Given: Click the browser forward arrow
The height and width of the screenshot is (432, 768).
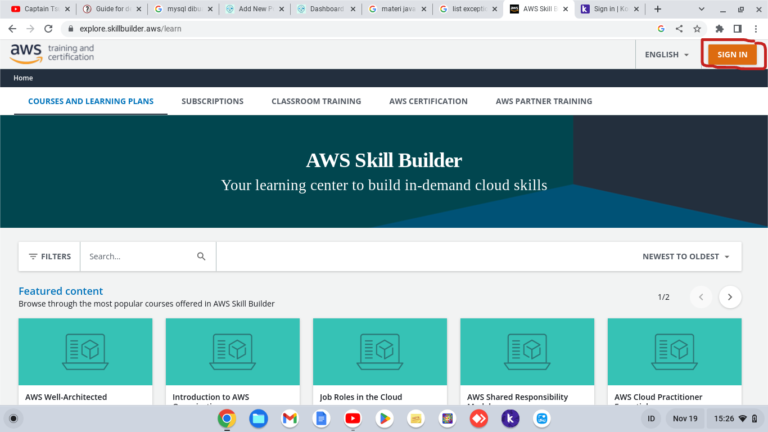Looking at the screenshot, I should 30,29.
